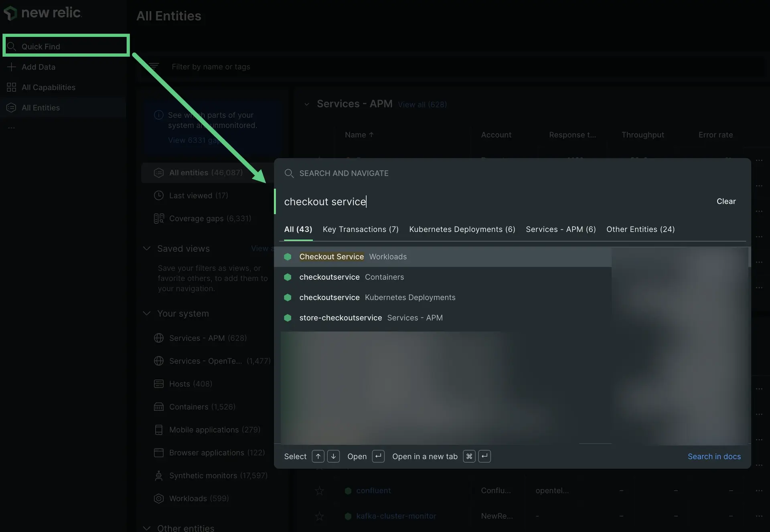Collapse the Saved views section
The height and width of the screenshot is (532, 770).
click(147, 249)
